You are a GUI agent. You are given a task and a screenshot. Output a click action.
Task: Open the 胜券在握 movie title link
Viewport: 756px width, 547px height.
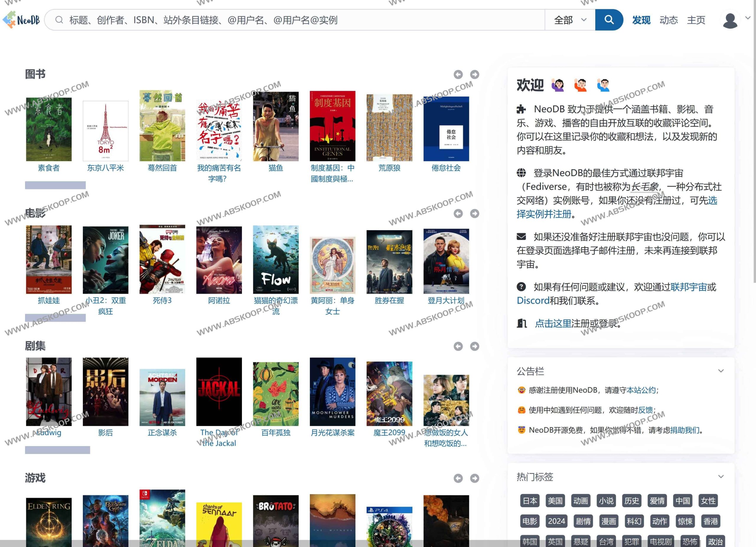click(389, 300)
